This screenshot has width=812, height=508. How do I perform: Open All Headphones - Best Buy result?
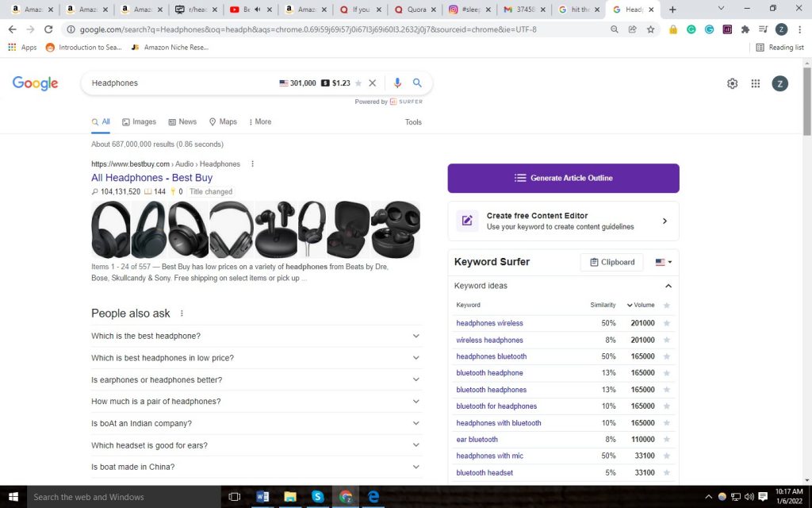coord(151,177)
